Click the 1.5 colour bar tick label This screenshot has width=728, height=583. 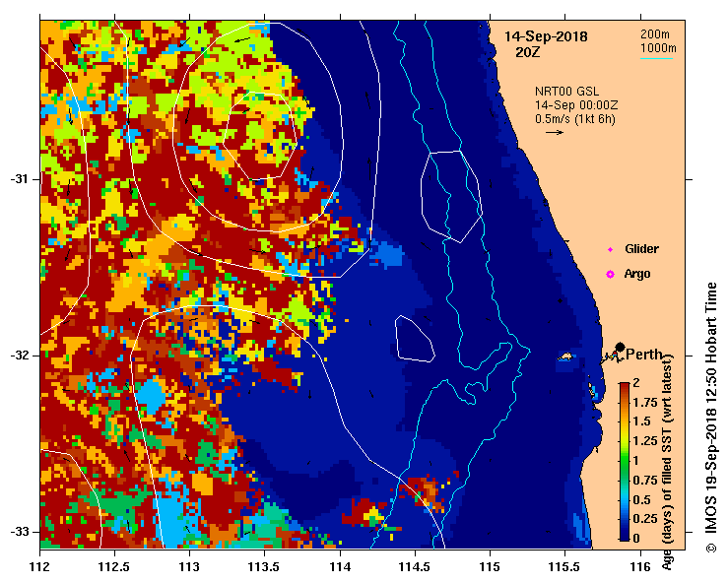click(x=641, y=421)
